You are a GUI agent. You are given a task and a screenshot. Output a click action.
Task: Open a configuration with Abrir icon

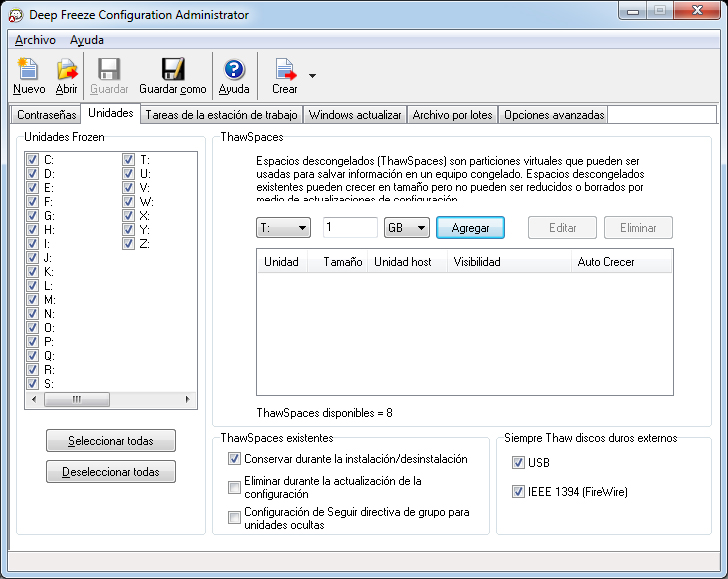pyautogui.click(x=67, y=69)
